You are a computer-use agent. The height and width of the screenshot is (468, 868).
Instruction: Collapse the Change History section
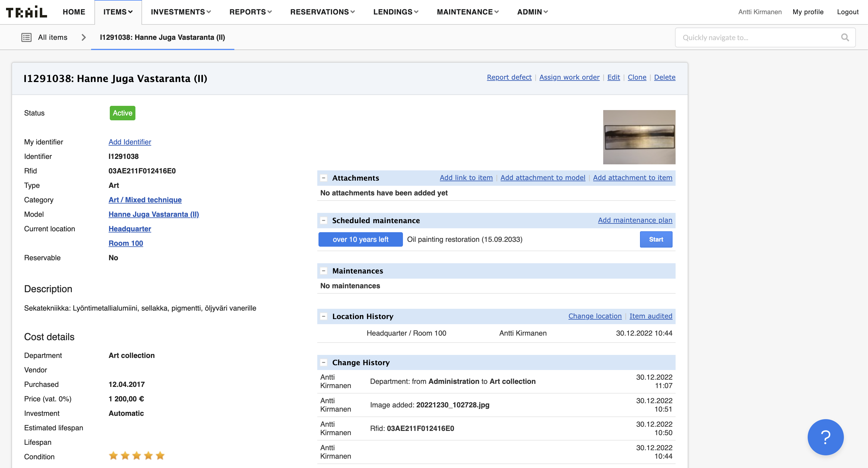(324, 362)
